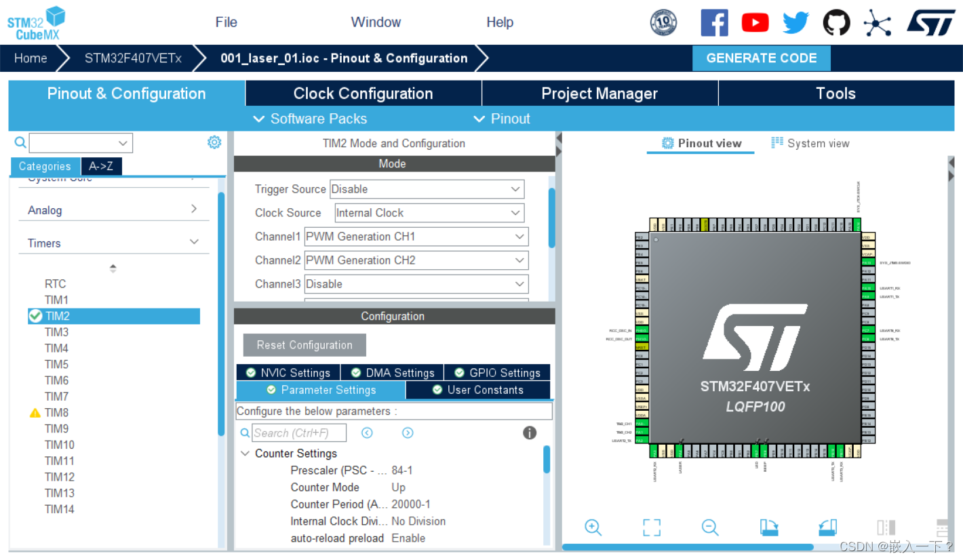The height and width of the screenshot is (560, 963).
Task: Rotate the chip clockwise
Action: coord(769,527)
